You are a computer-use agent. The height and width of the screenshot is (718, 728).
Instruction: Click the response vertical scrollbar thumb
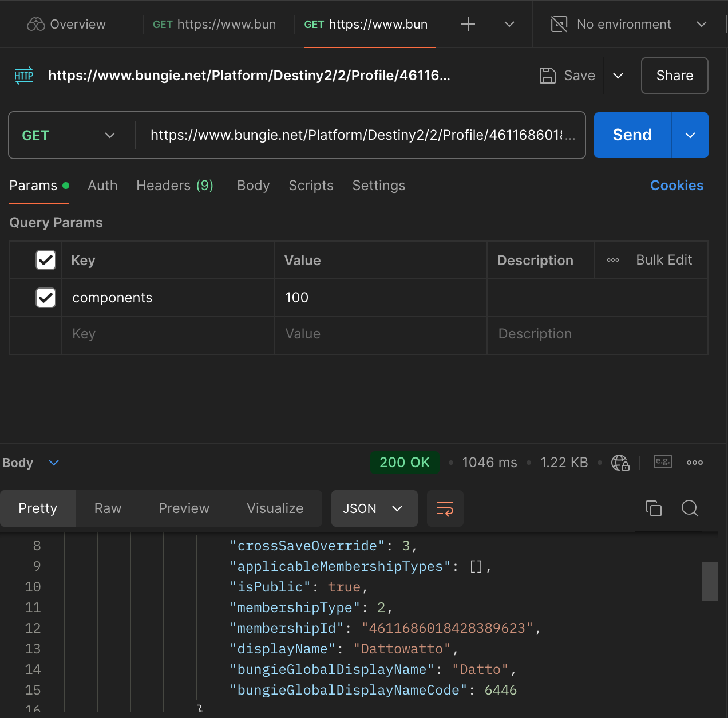(710, 582)
